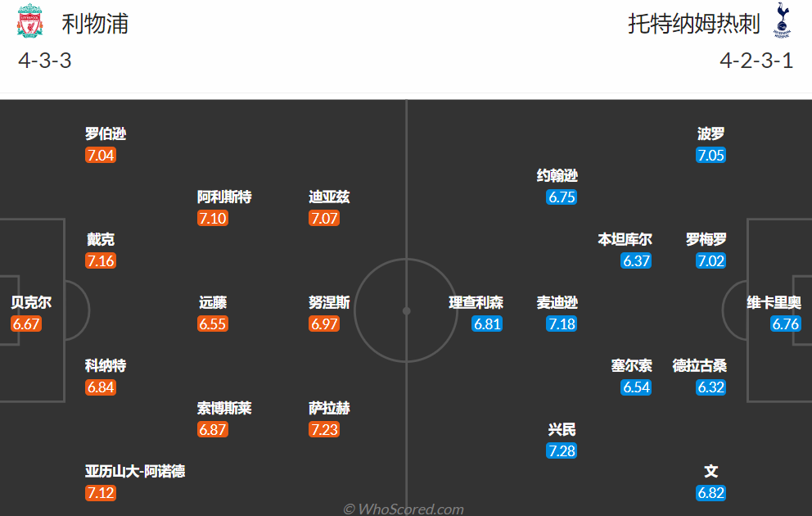Click 索博斯莱 player name
The height and width of the screenshot is (516, 812).
[224, 408]
